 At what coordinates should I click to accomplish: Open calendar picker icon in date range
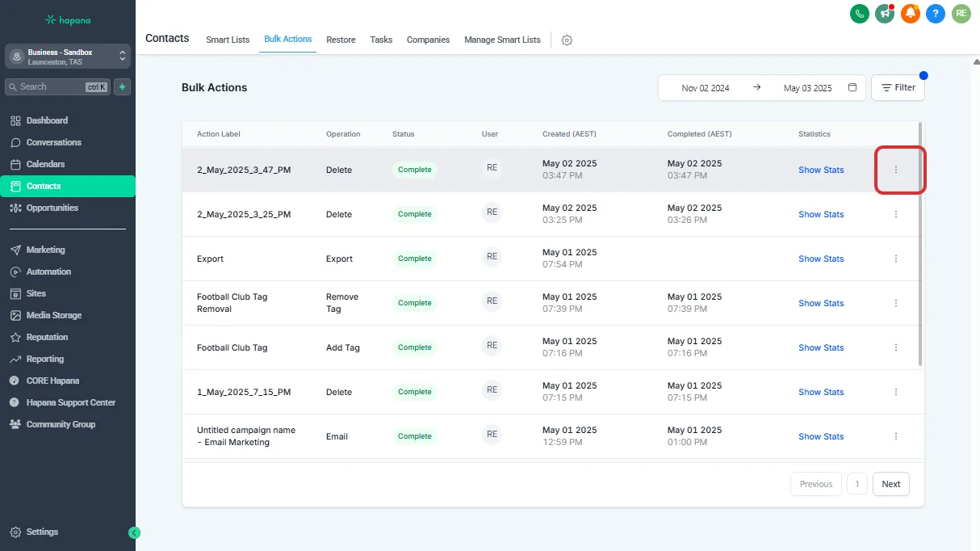[852, 87]
